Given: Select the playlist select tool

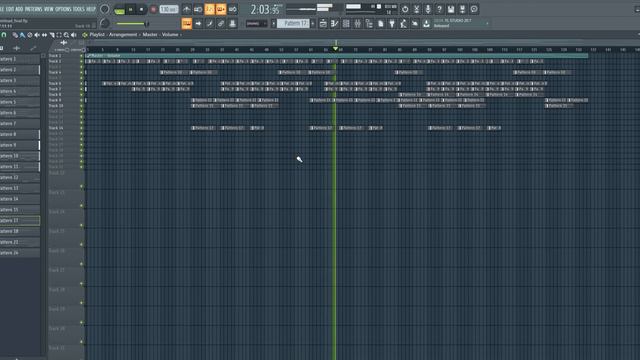Looking at the screenshot, I should pos(59,35).
